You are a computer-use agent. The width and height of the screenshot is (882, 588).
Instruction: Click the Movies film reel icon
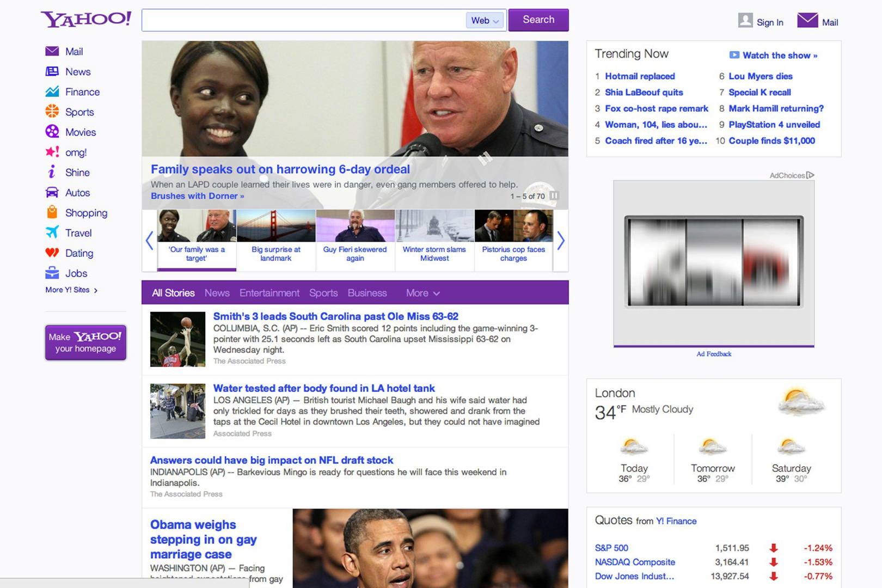pyautogui.click(x=52, y=132)
